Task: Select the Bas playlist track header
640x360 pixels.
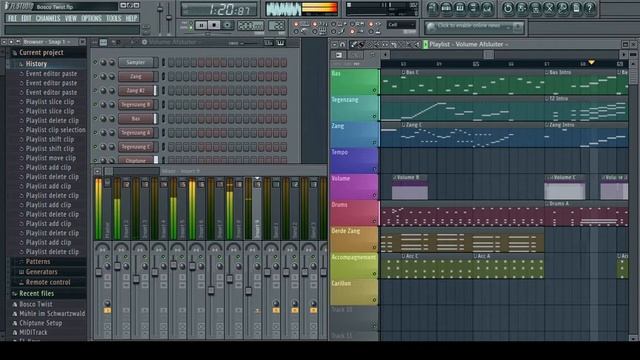Action: [354, 82]
